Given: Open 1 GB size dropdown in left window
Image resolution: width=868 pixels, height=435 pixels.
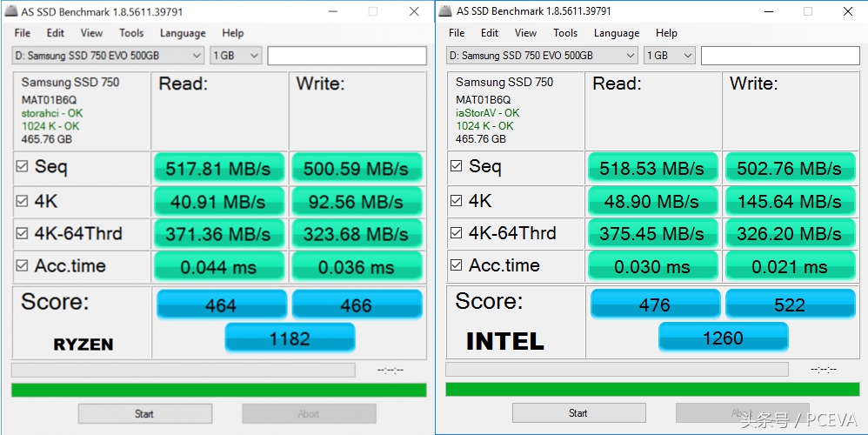Looking at the screenshot, I should [236, 56].
